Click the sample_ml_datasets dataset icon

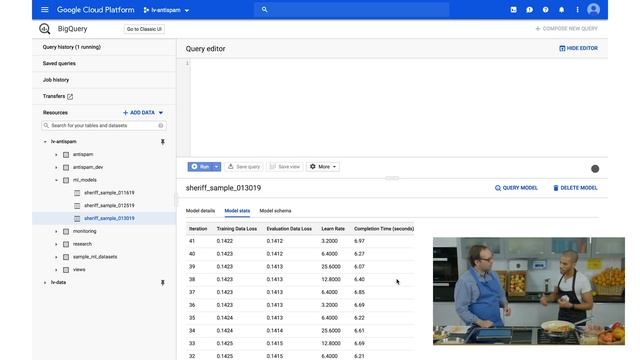click(66, 257)
